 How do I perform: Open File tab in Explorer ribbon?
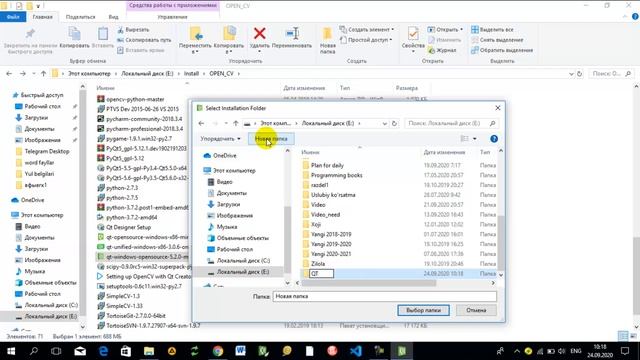[13, 17]
